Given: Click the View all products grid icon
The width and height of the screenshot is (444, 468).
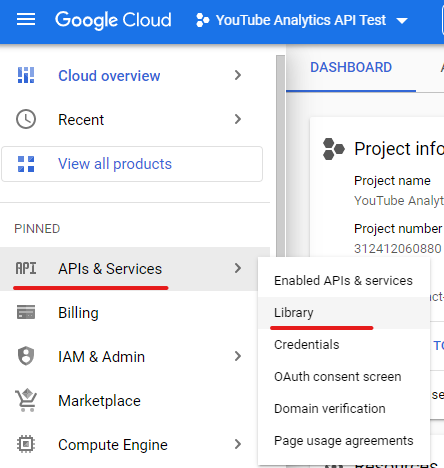Looking at the screenshot, I should tap(26, 164).
